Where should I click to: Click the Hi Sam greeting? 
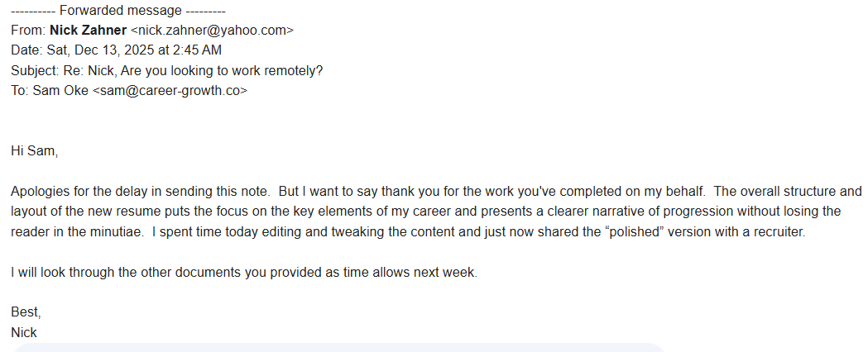click(x=34, y=150)
